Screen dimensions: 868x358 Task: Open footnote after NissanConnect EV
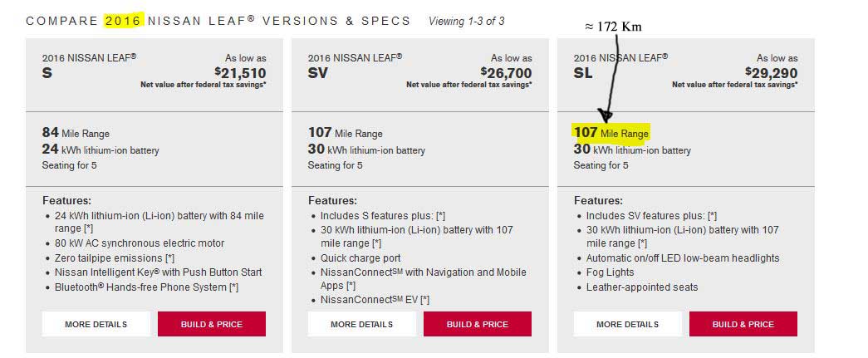424,301
